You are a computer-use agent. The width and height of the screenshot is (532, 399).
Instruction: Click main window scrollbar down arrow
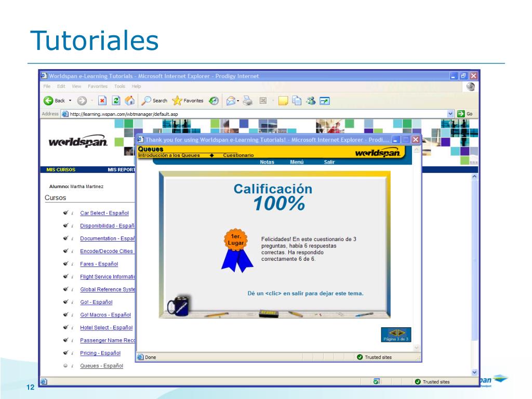[474, 372]
